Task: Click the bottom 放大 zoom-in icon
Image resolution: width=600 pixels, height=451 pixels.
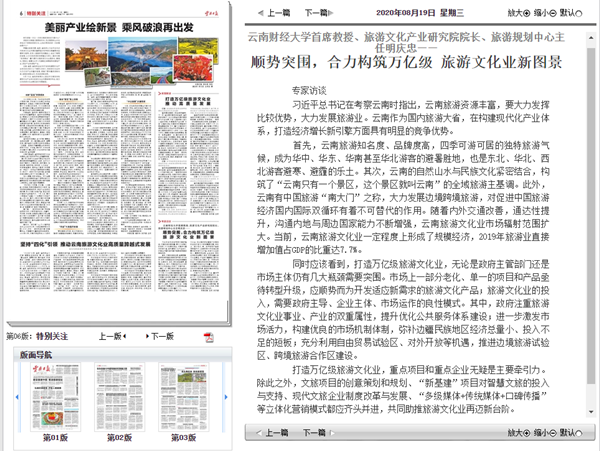Action: click(x=527, y=433)
